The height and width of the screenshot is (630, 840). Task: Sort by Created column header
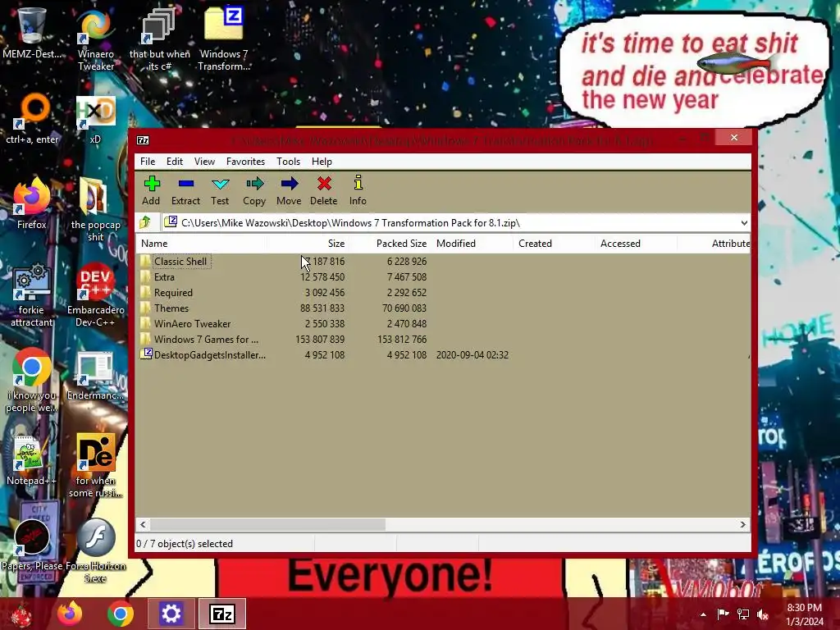pos(555,243)
